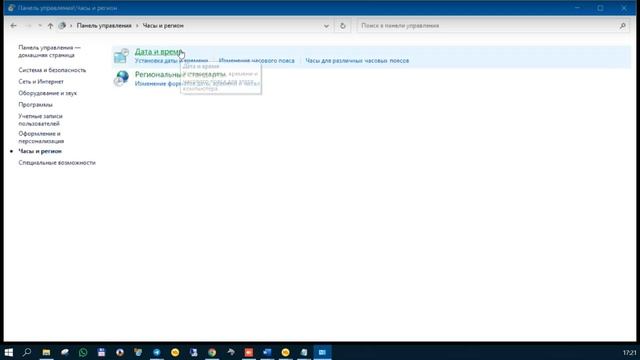The width and height of the screenshot is (640, 360).
Task: Open taskbar Search
Action: pyautogui.click(x=27, y=352)
